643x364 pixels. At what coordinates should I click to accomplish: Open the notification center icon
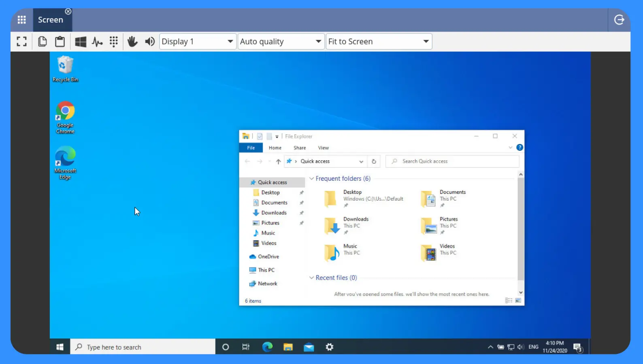click(x=578, y=347)
